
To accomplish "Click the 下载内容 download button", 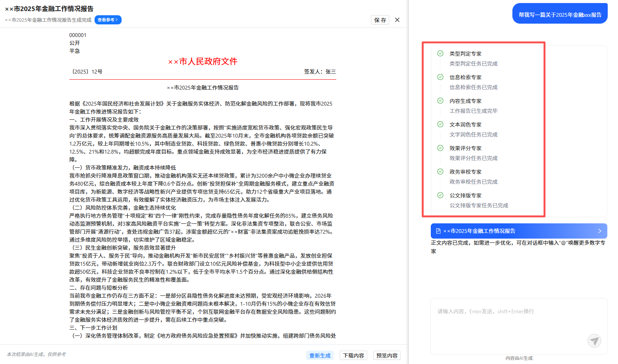I will [x=353, y=355].
